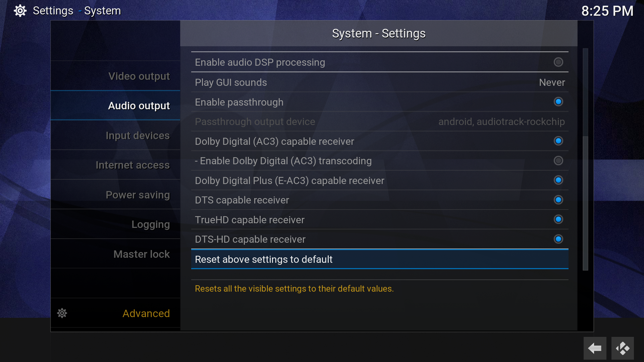Toggle DTS-HD capable receiver setting

point(558,239)
